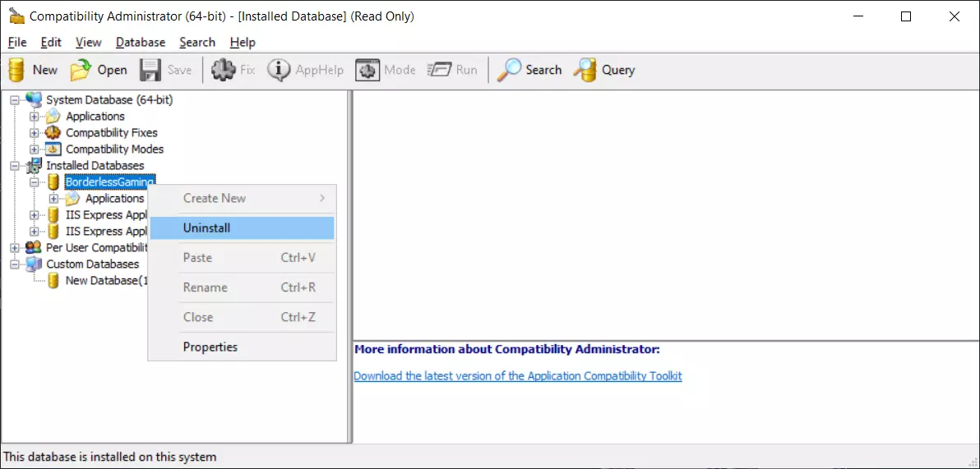Screen dimensions: 980x469
Task: Collapse the BorderlessGaming database node
Action: [34, 182]
